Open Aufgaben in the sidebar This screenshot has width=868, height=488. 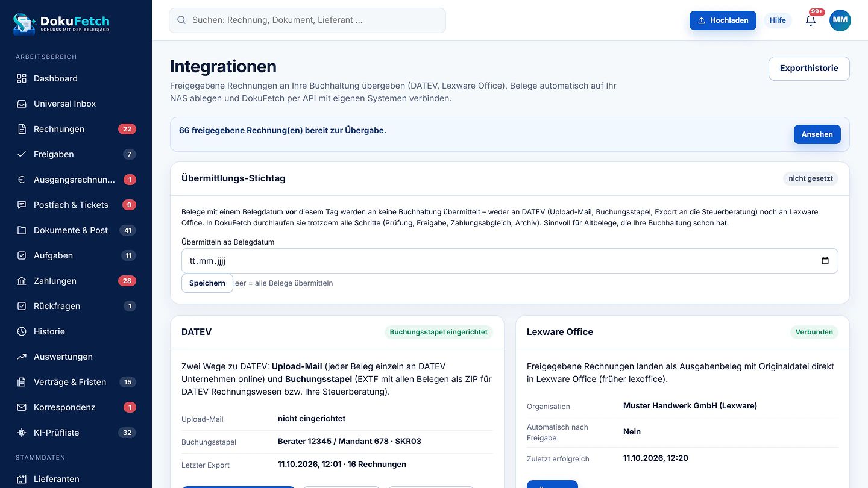click(x=76, y=255)
